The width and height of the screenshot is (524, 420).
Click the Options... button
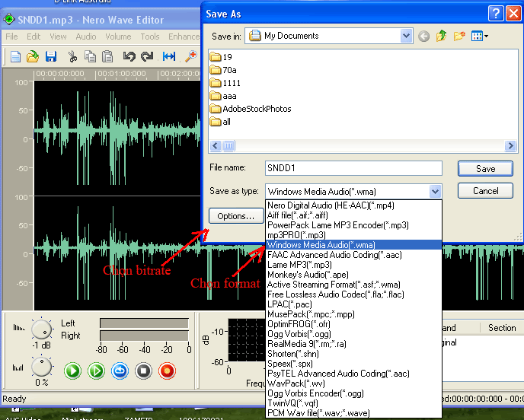coord(236,216)
